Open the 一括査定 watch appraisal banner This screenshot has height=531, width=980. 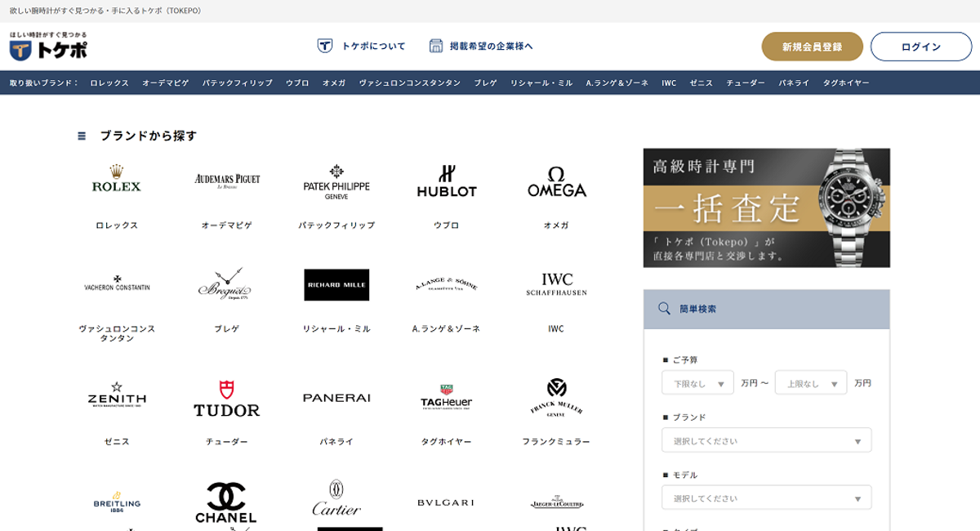pyautogui.click(x=766, y=207)
